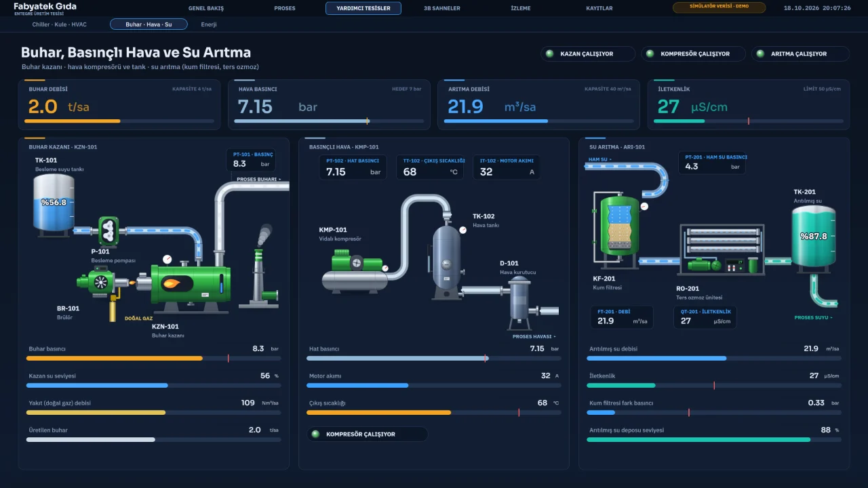This screenshot has width=868, height=488.
Task: Click the P-101 feed pump symbol
Action: point(108,231)
